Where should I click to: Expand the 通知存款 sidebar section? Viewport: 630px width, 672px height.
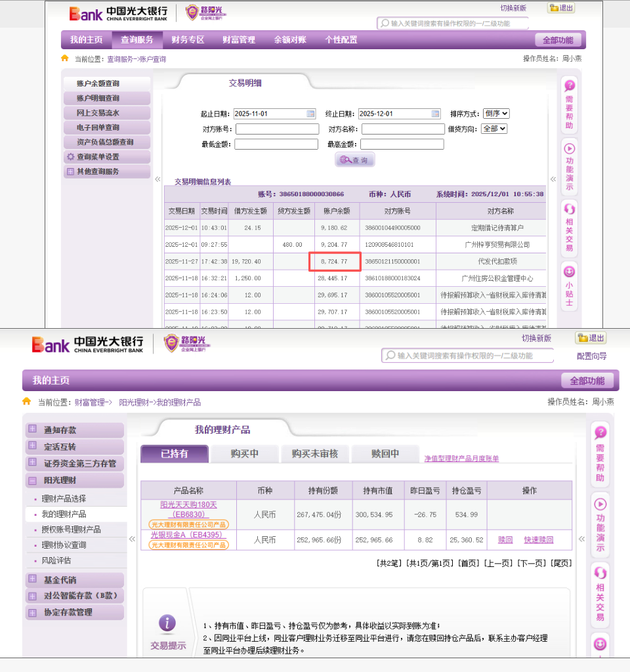[31, 430]
